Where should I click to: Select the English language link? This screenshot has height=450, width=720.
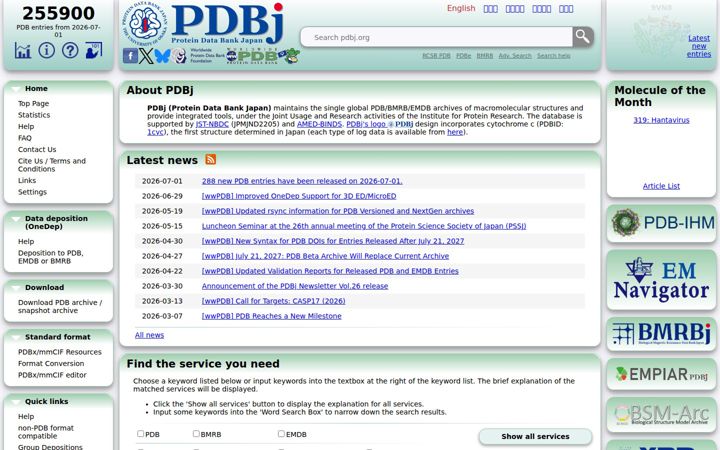(461, 8)
